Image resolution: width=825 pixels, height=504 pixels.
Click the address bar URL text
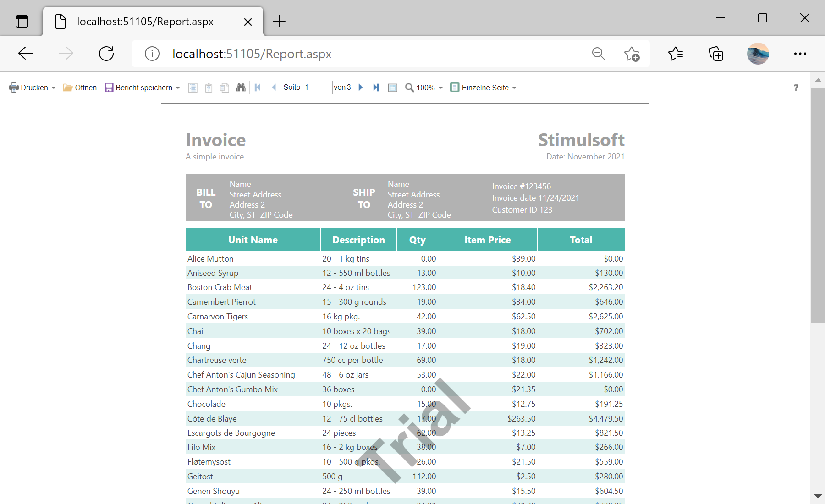(x=252, y=54)
